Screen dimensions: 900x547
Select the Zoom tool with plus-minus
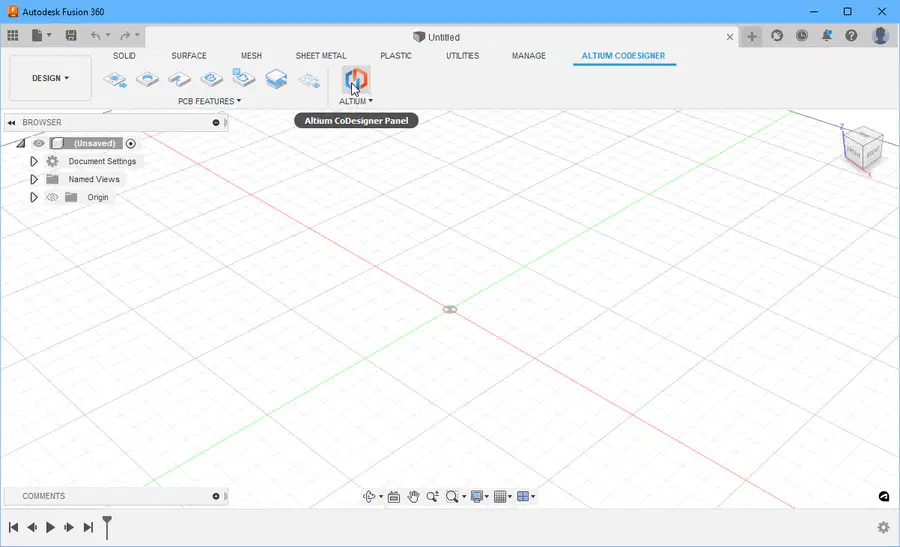coord(432,496)
